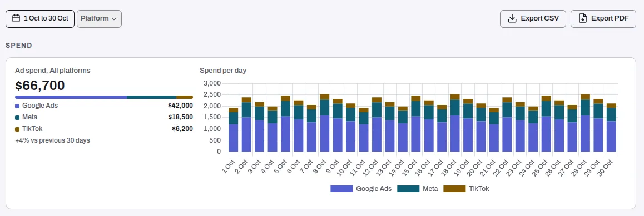Click the TikTok label in spend list
644x216 pixels.
point(32,129)
